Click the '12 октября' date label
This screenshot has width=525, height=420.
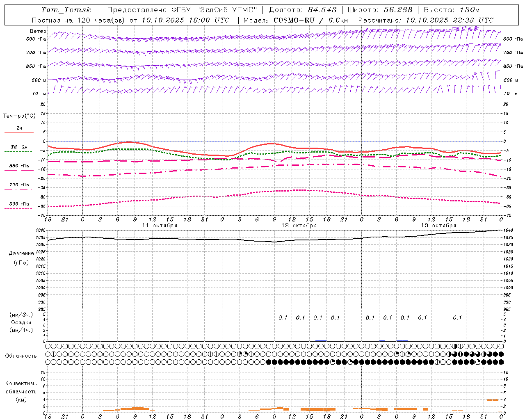[299, 226]
